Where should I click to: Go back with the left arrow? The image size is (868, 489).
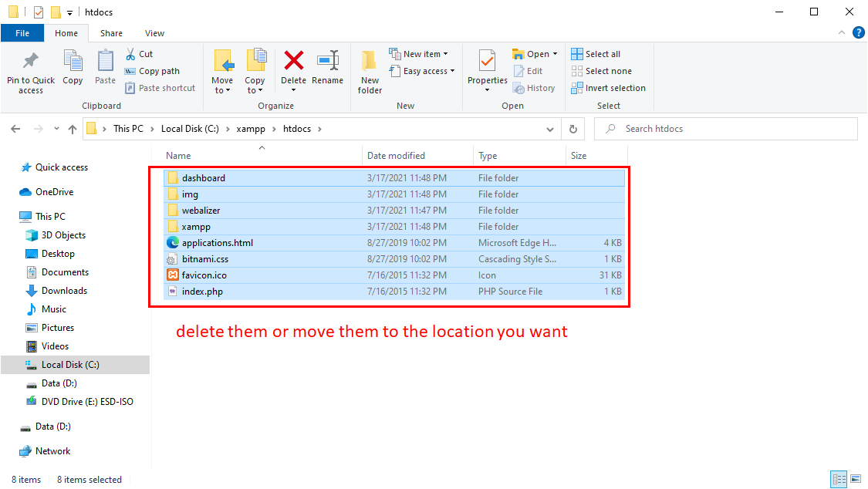coord(15,129)
